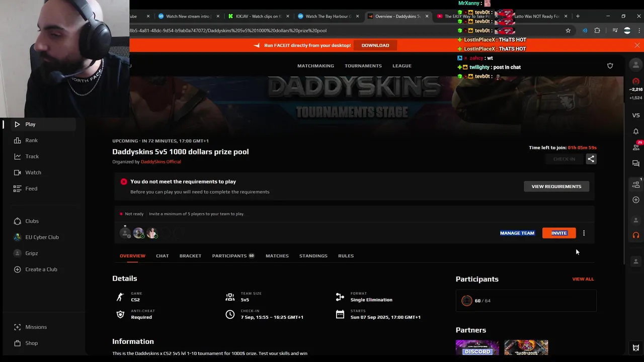Viewport: 644px width, 362px height.
Task: Open chat messages icon in right rail
Action: point(636,163)
